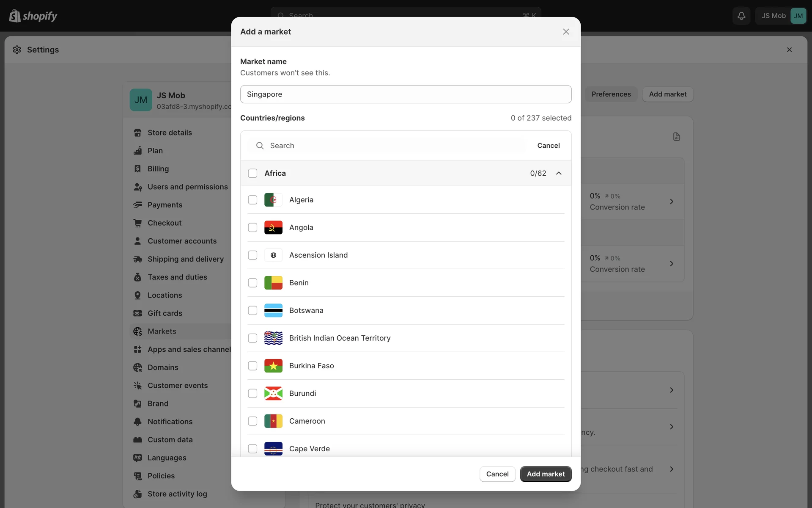
Task: Open first Conversion rate row chevron
Action: 672,202
